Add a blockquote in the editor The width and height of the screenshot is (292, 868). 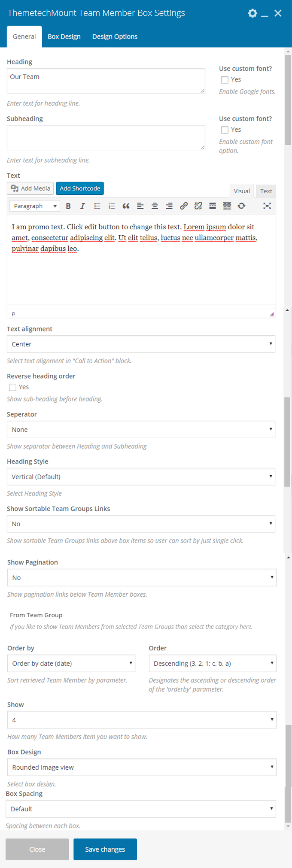[126, 206]
